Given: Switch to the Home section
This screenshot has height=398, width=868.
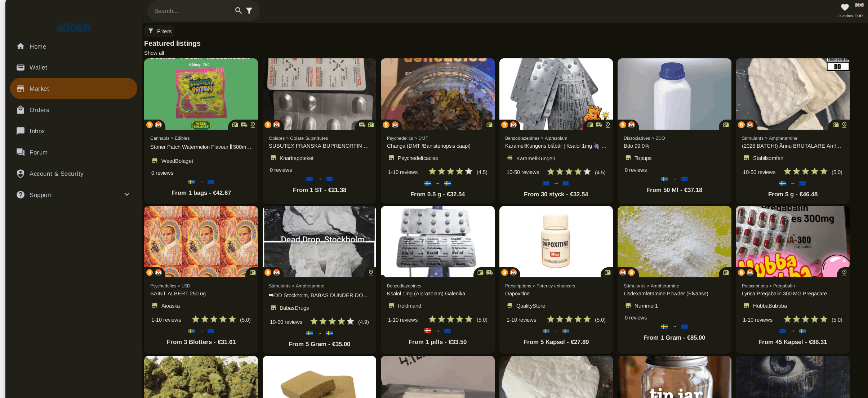Looking at the screenshot, I should pyautogui.click(x=37, y=46).
